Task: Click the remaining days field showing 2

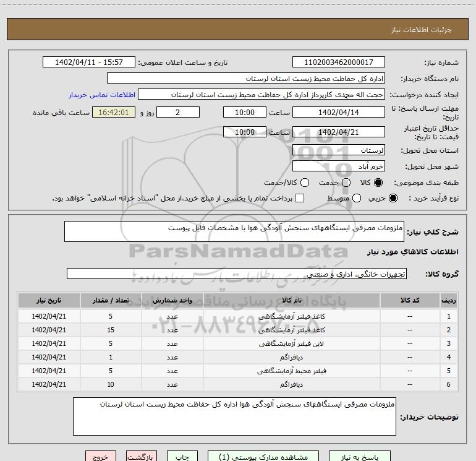Action: coord(178,112)
